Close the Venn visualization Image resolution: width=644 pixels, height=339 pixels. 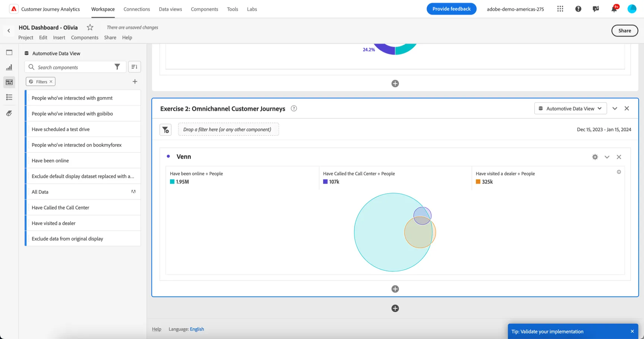point(619,157)
